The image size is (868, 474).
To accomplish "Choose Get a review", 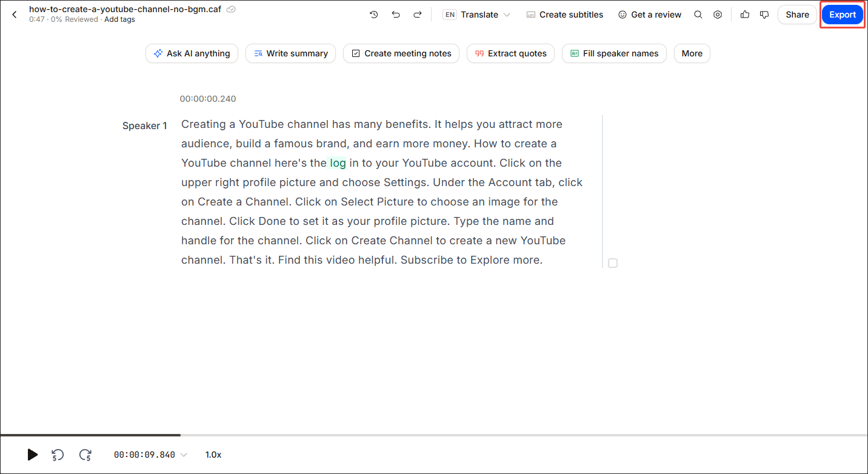I will coord(650,14).
